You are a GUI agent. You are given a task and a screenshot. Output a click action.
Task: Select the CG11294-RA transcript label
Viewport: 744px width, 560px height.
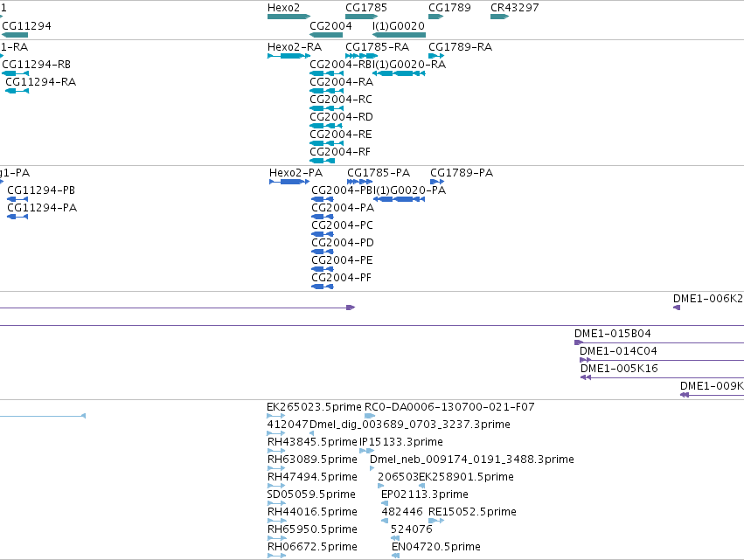coord(41,81)
